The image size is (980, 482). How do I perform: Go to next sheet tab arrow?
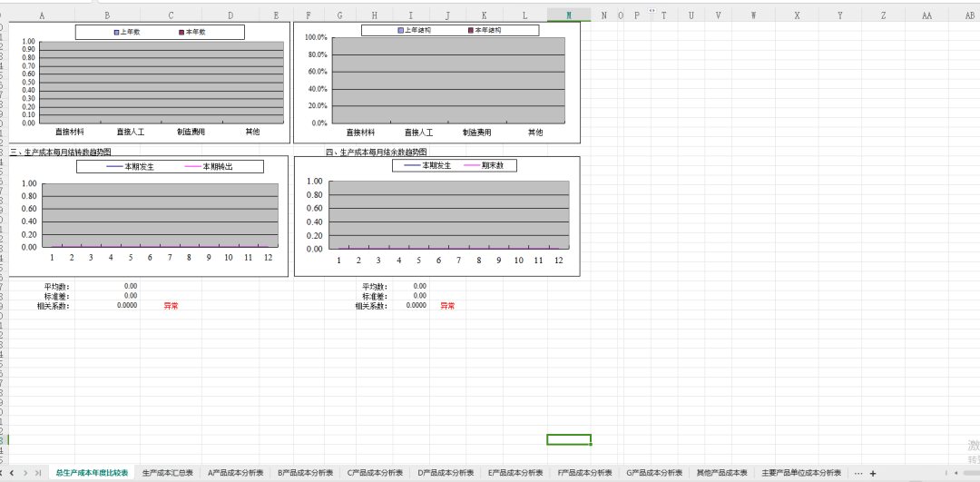(25, 473)
